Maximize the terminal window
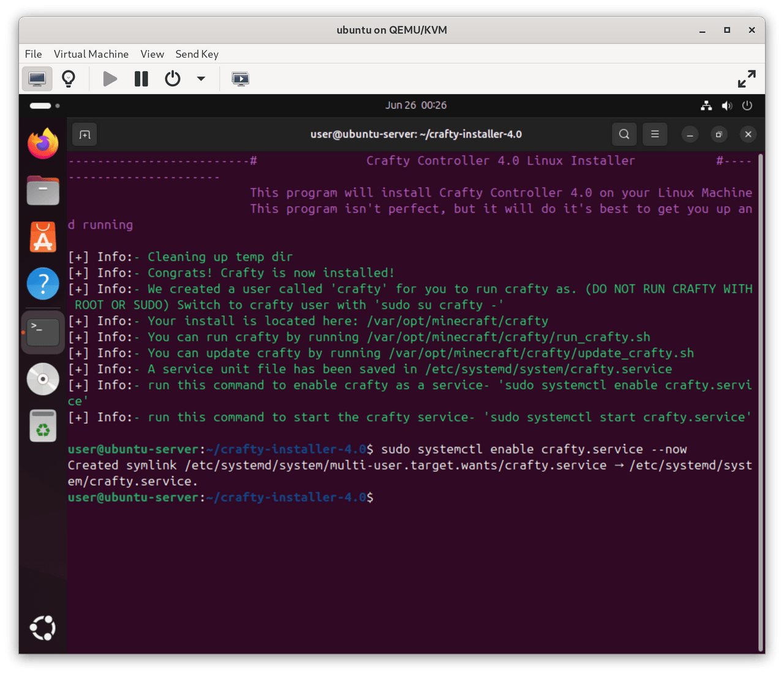784x675 pixels. (x=719, y=134)
